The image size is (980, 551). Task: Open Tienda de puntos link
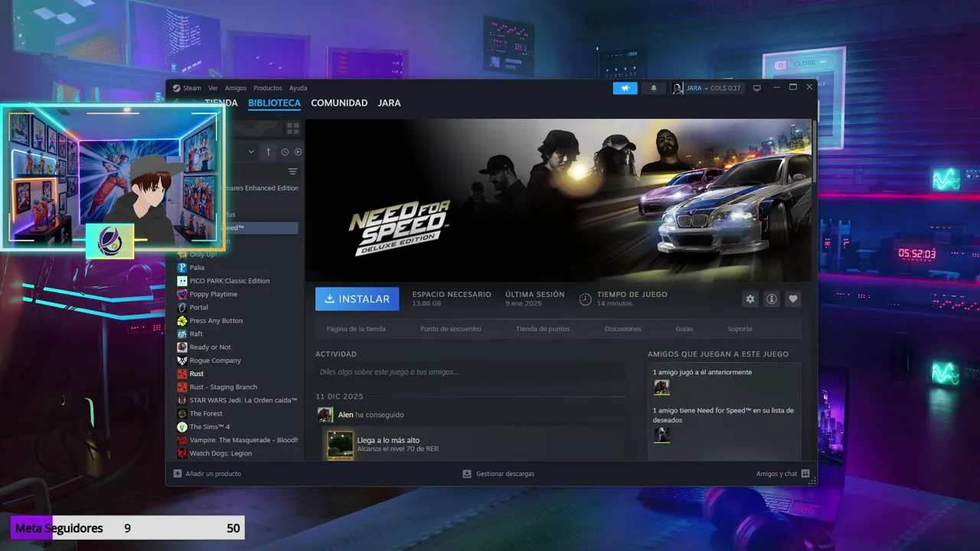pos(543,329)
